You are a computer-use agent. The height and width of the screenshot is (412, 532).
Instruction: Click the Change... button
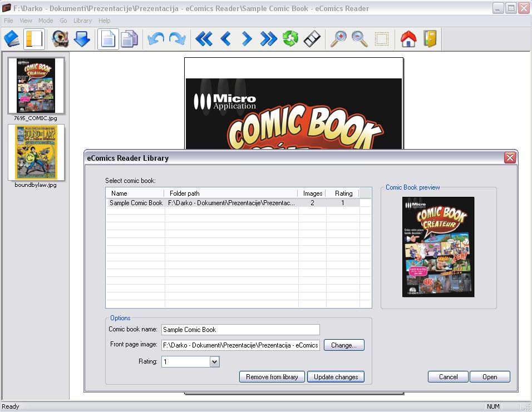pos(344,345)
